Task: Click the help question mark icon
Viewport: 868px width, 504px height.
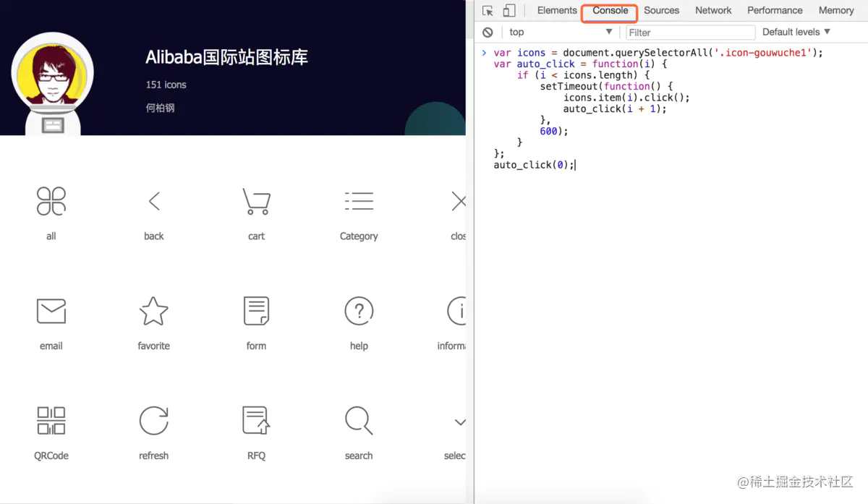Action: 359,311
